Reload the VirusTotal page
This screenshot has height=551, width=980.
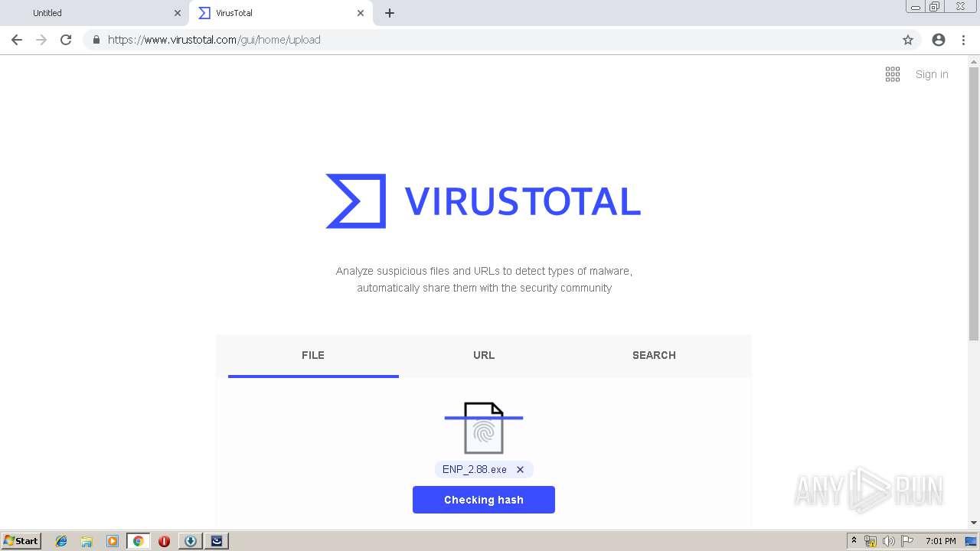point(66,40)
